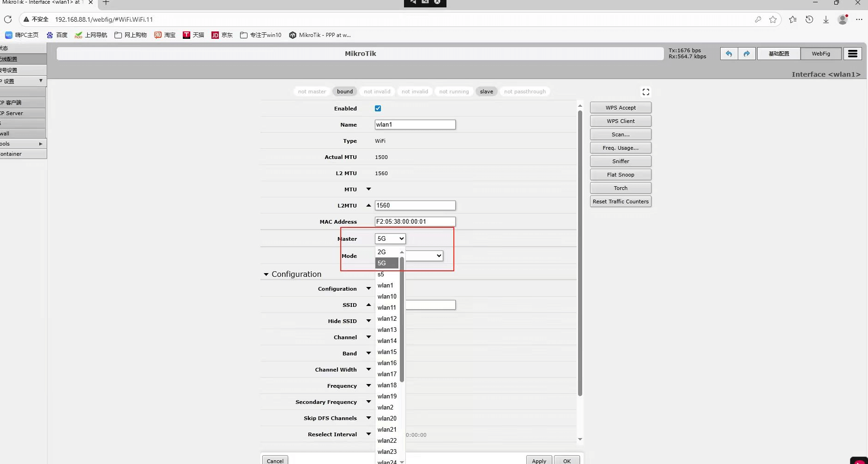Select 5G in the Master list

pyautogui.click(x=387, y=263)
